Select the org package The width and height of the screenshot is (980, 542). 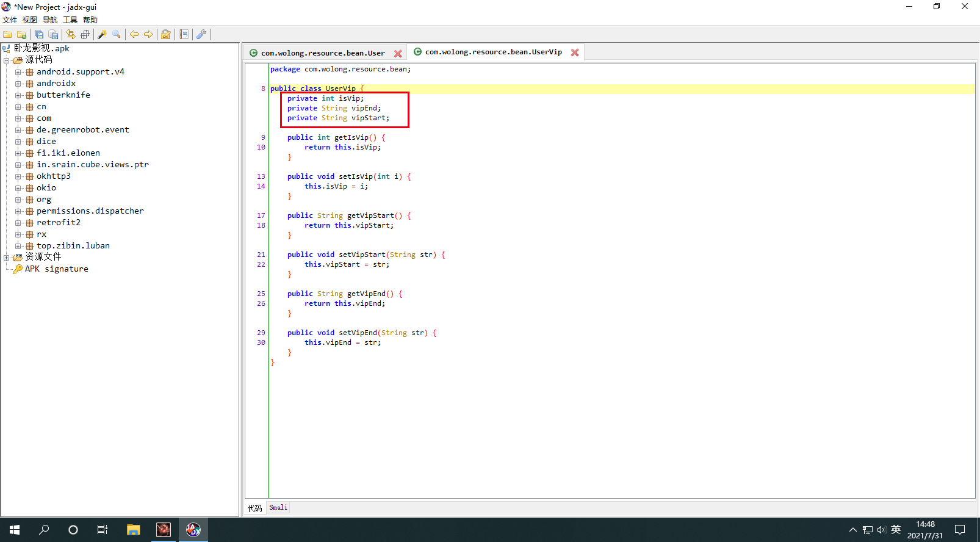[x=43, y=200]
